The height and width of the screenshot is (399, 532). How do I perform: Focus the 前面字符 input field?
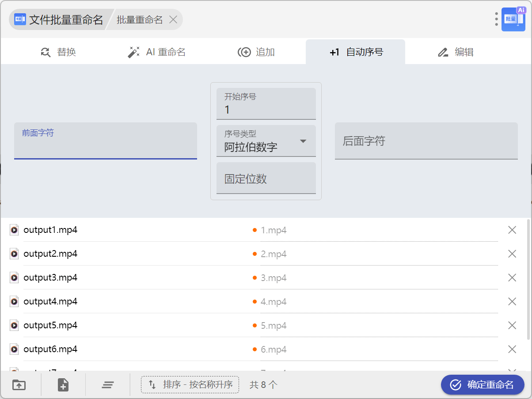click(x=106, y=141)
